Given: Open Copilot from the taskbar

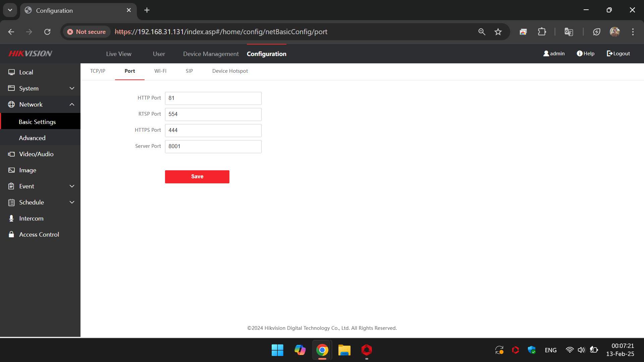Looking at the screenshot, I should pyautogui.click(x=300, y=350).
